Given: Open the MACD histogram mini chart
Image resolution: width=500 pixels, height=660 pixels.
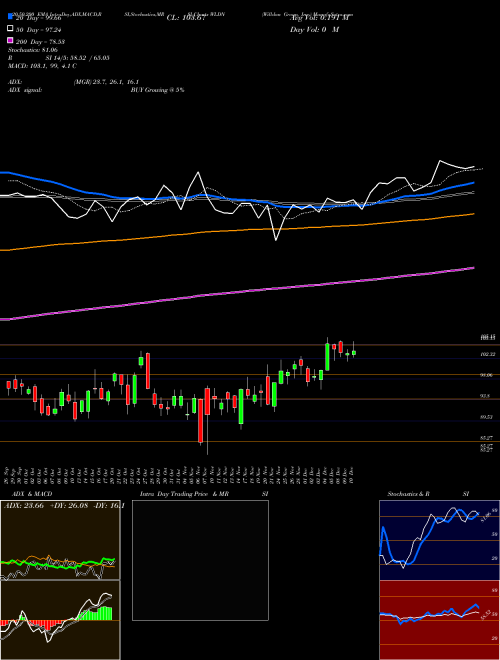Looking at the screenshot, I should pos(60,620).
